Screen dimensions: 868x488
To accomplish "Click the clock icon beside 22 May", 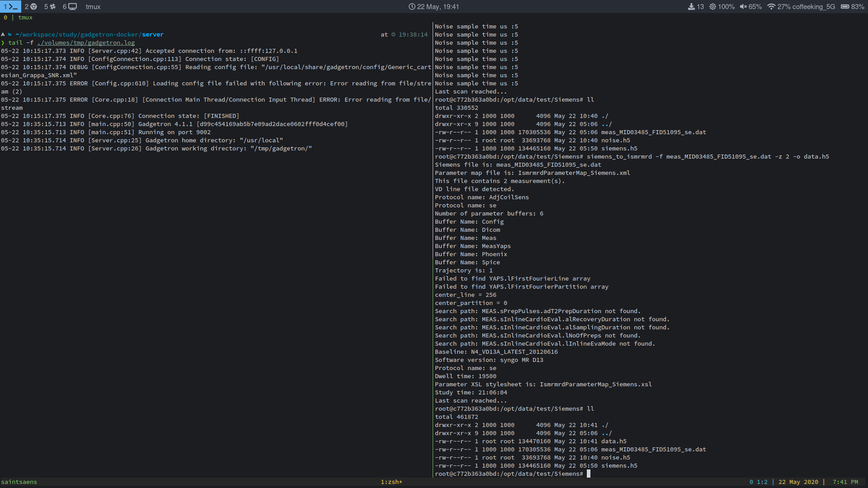I will 411,6.
